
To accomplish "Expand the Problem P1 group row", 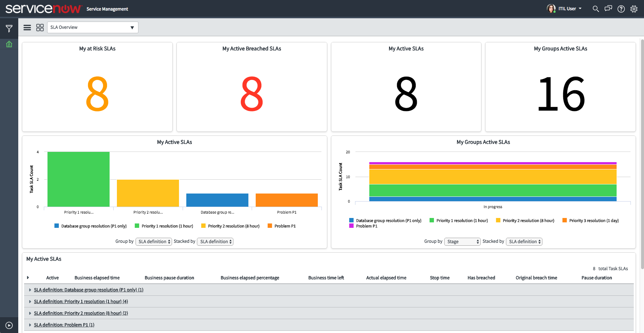I will click(x=30, y=325).
